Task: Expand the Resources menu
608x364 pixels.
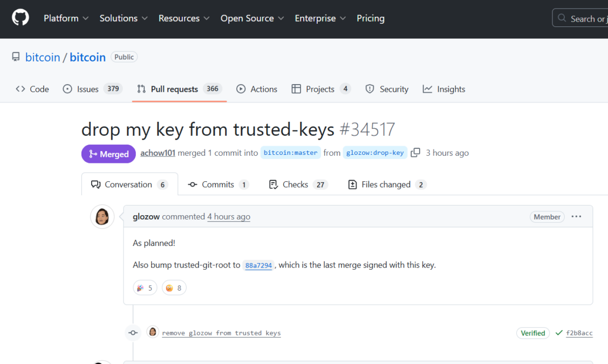Action: pos(184,18)
